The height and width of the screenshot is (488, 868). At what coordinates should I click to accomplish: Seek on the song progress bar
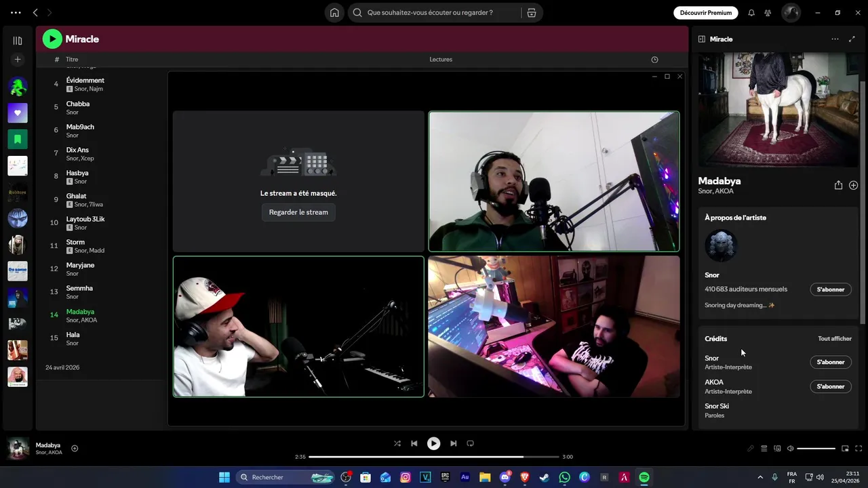(x=434, y=457)
